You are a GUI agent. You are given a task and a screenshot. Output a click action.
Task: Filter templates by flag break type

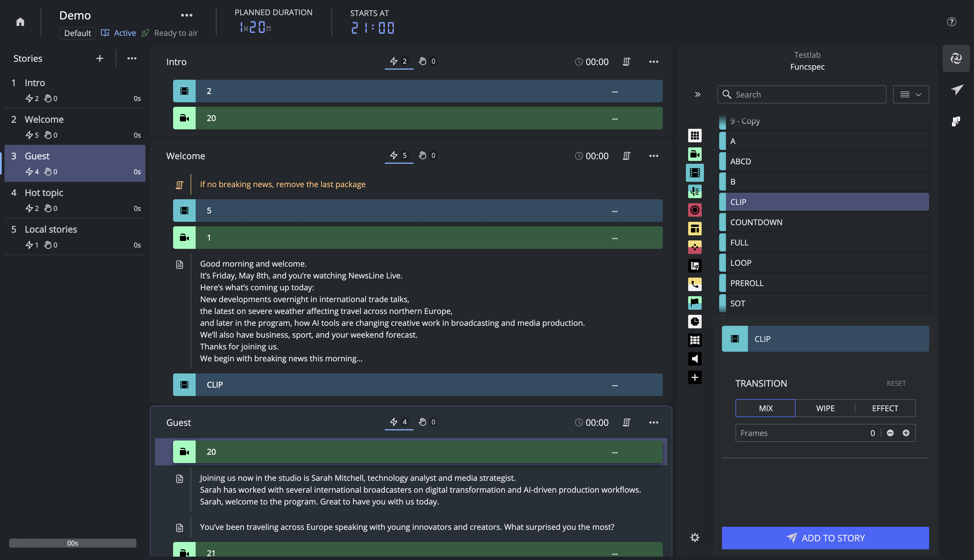click(695, 303)
